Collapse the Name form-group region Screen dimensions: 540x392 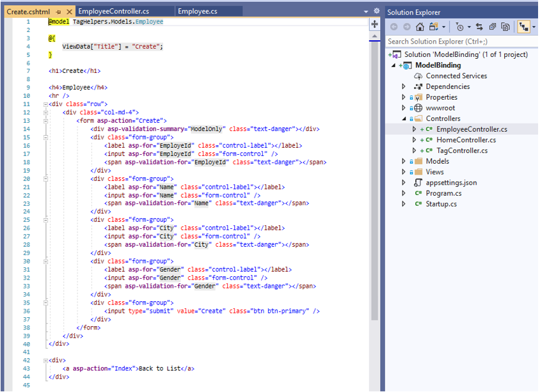45,179
